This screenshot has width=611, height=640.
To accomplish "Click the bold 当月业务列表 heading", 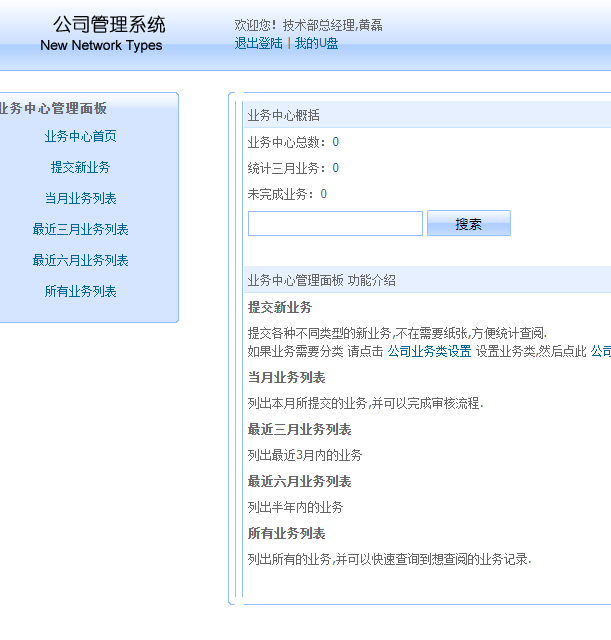I will (x=287, y=378).
